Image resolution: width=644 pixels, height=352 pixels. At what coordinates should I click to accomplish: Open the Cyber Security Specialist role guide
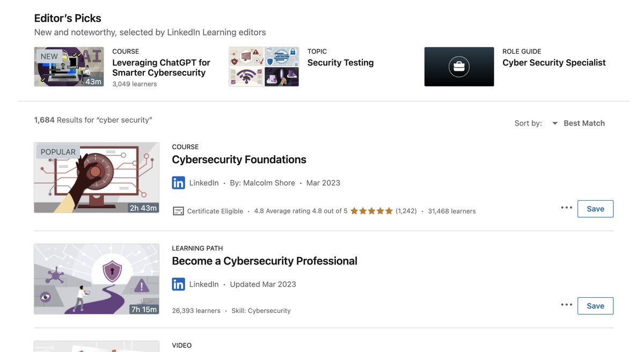point(554,62)
